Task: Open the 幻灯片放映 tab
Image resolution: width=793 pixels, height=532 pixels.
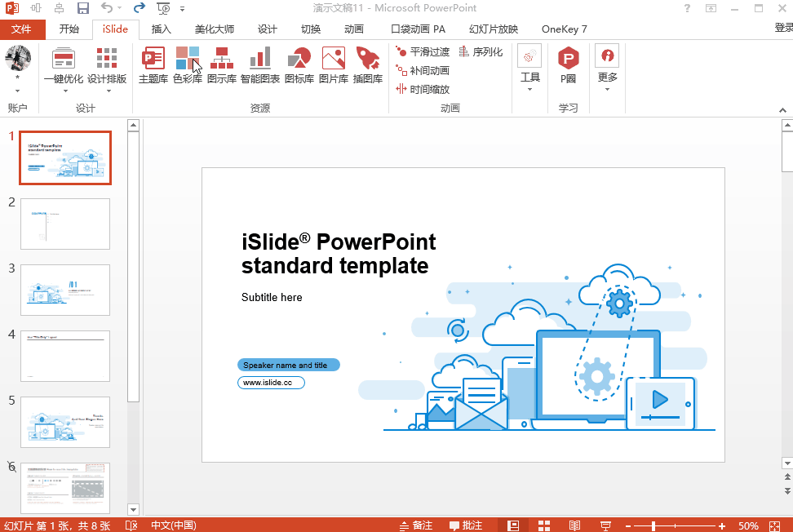Action: pyautogui.click(x=493, y=29)
